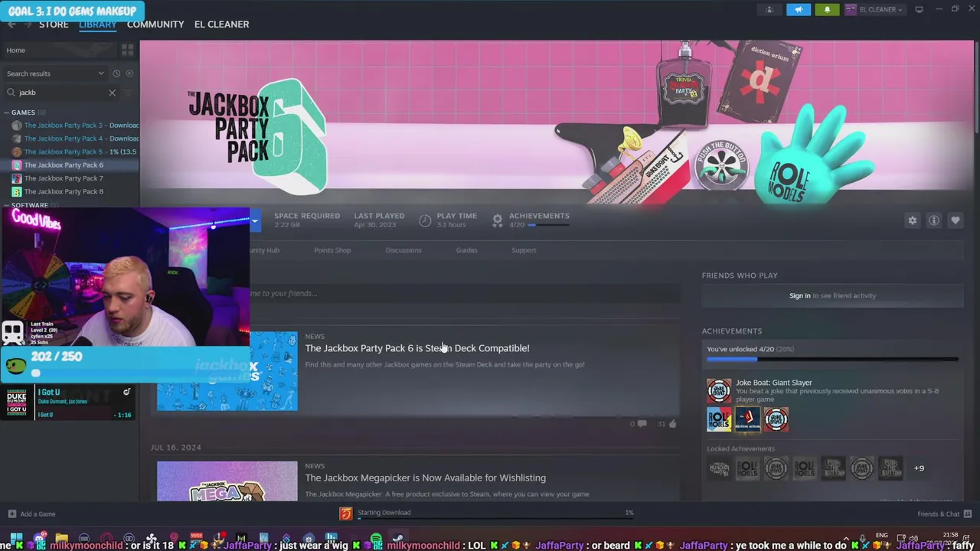Click the Spotify icon in the Windows taskbar
This screenshot has height=551, width=980.
(376, 539)
